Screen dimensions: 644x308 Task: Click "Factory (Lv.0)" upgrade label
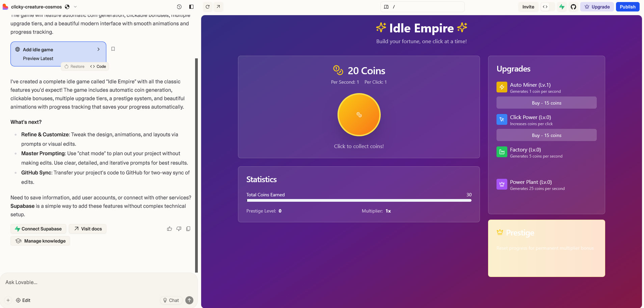[x=526, y=149]
